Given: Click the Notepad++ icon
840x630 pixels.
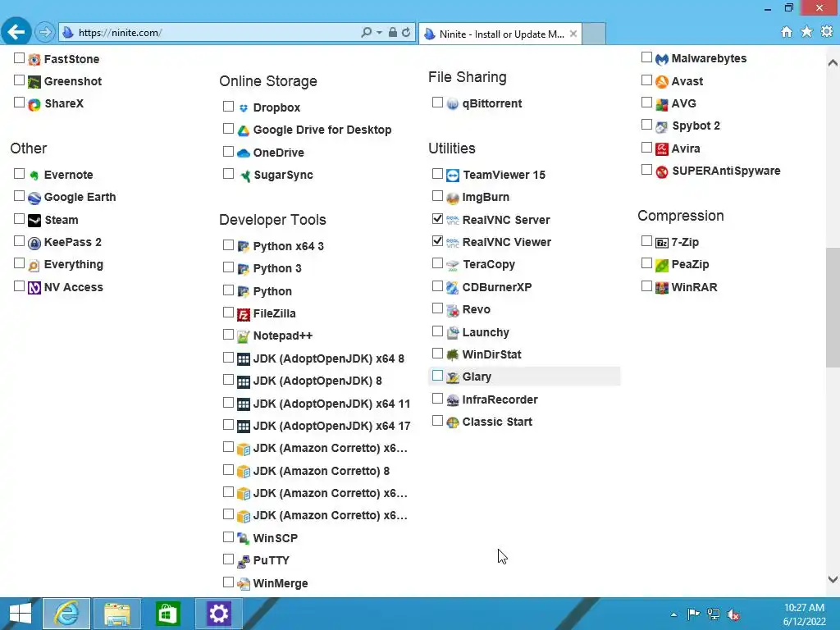Looking at the screenshot, I should [x=243, y=336].
